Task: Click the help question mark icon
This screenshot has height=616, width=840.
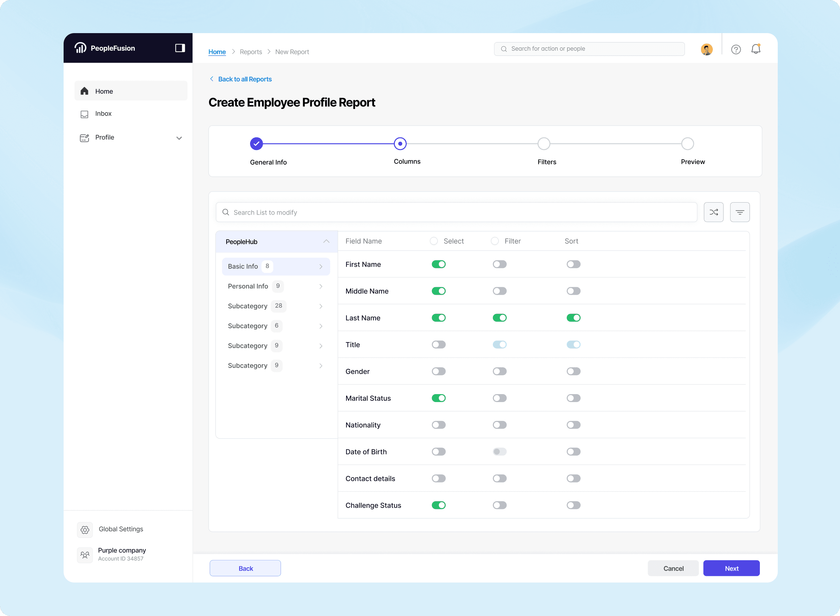Action: (x=736, y=49)
